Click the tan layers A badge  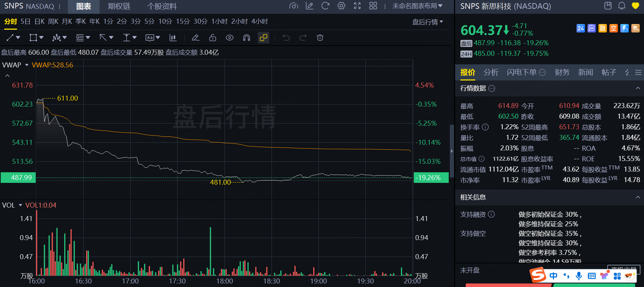[636, 28]
